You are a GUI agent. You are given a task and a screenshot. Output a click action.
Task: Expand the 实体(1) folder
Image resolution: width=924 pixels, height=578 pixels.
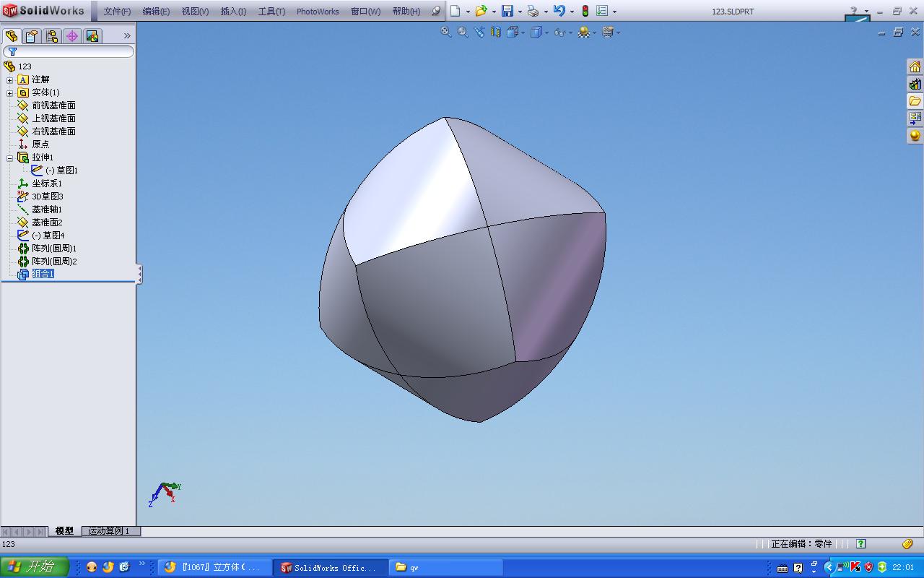[x=9, y=93]
